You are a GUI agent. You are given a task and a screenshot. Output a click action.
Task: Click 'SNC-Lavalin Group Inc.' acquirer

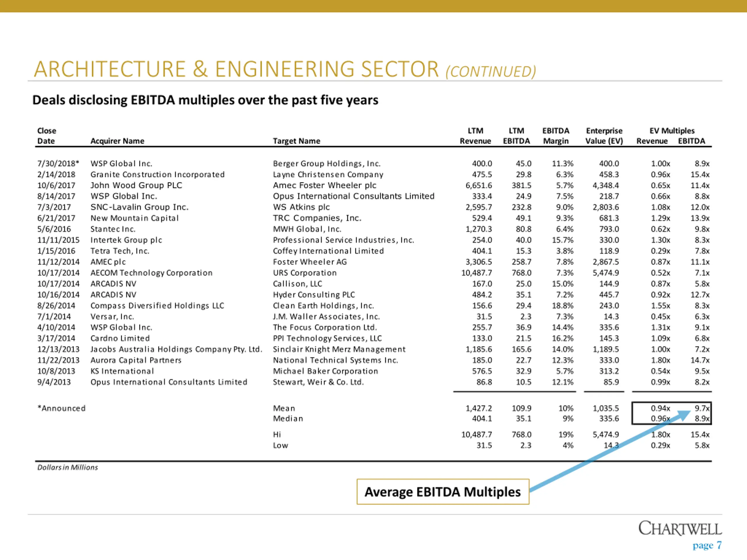click(139, 207)
